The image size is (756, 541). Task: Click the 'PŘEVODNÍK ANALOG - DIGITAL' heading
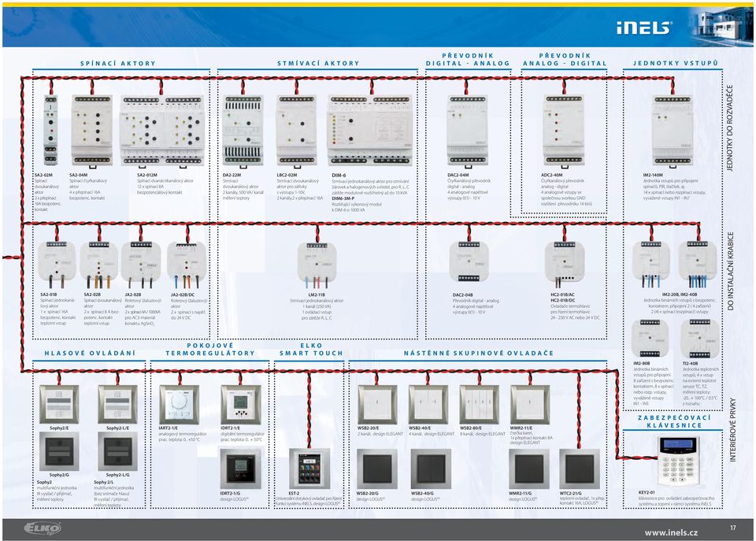565,59
